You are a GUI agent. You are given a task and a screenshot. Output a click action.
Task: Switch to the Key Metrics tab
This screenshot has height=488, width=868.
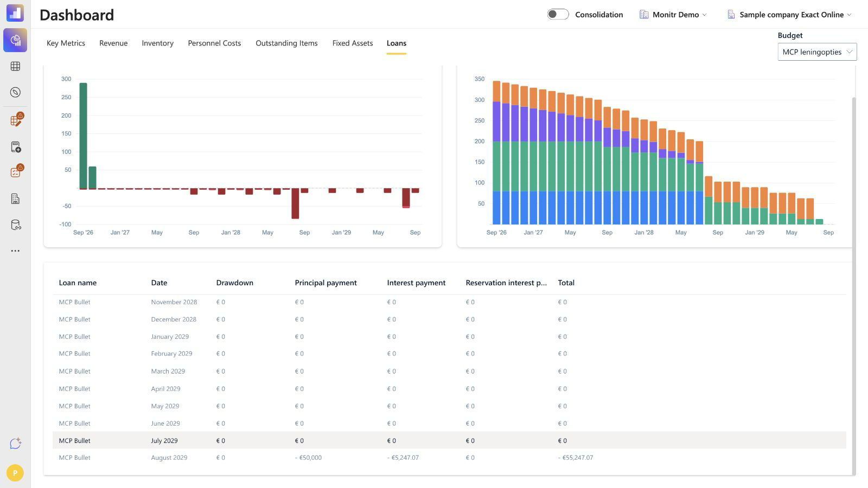66,43
